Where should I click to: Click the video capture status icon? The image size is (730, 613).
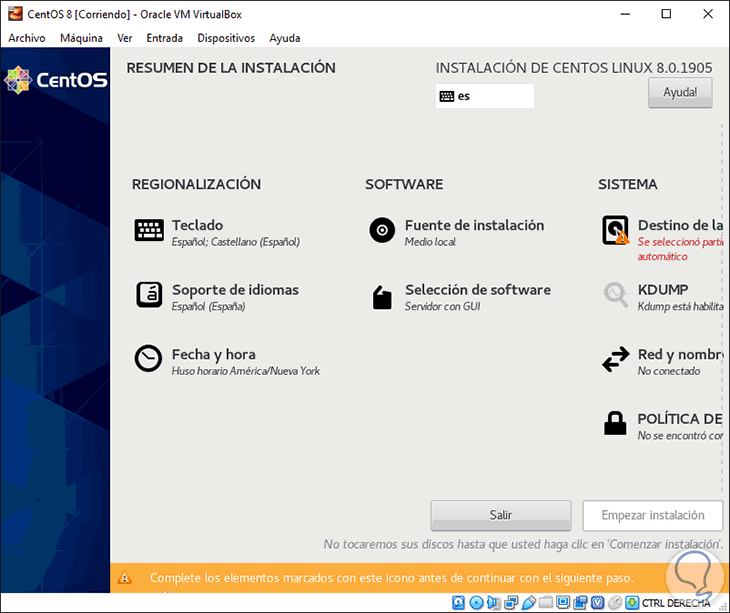580,603
